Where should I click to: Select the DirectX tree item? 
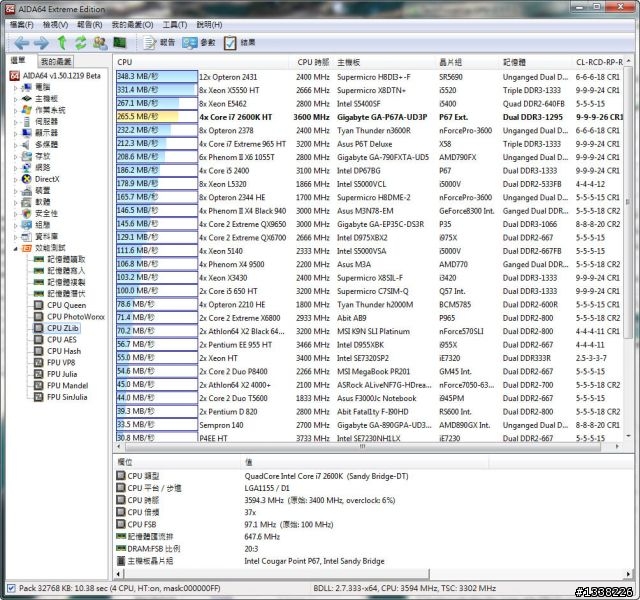(x=47, y=179)
